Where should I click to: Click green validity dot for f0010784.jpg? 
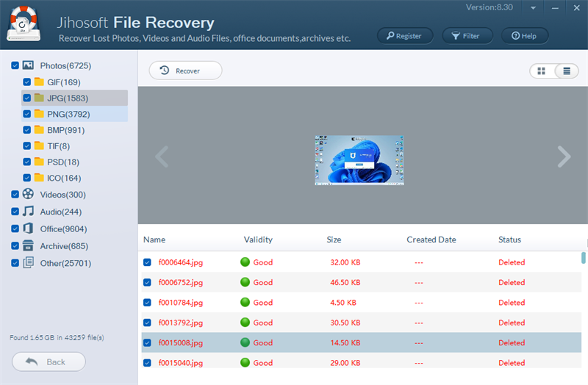245,302
